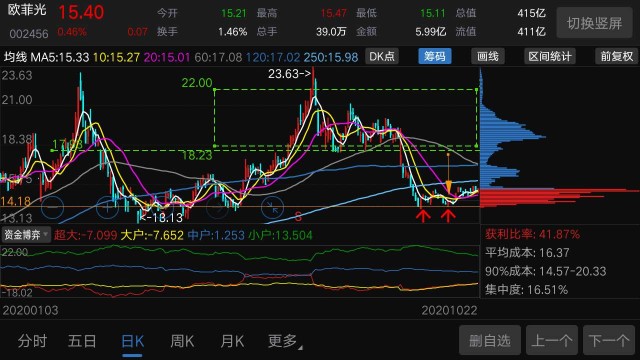Toggle the DK点 indicator
Screen dimensions: 640x360
[x=382, y=56]
